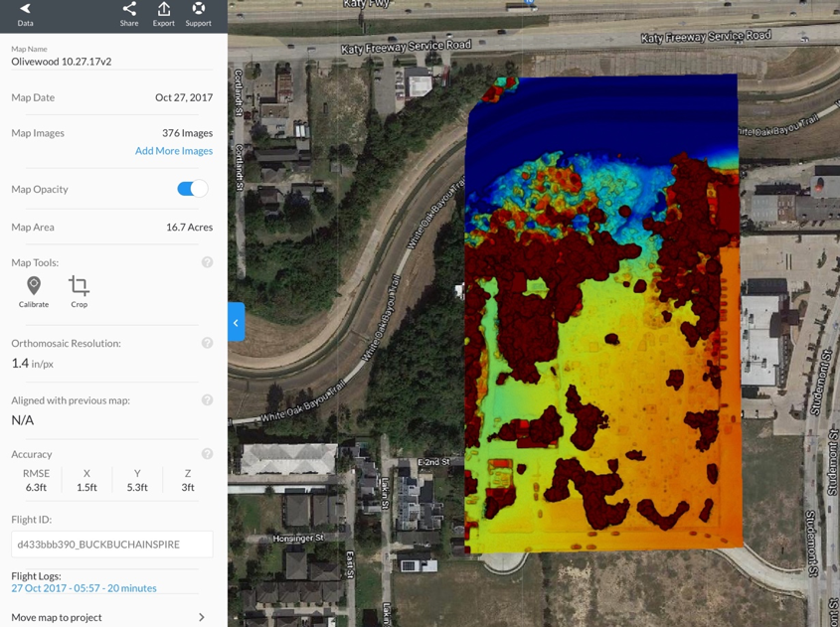This screenshot has height=627, width=840.
Task: Click the elevation map overlay
Action: (x=602, y=313)
